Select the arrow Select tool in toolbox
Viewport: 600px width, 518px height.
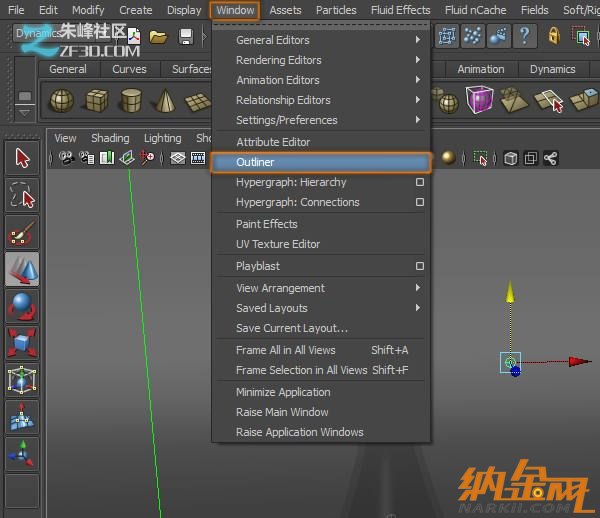(22, 158)
